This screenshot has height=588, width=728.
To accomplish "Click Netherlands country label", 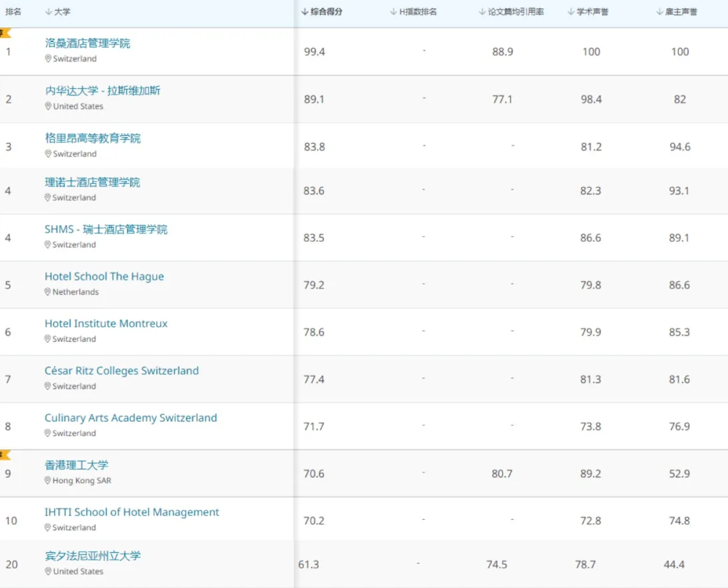I will (75, 291).
